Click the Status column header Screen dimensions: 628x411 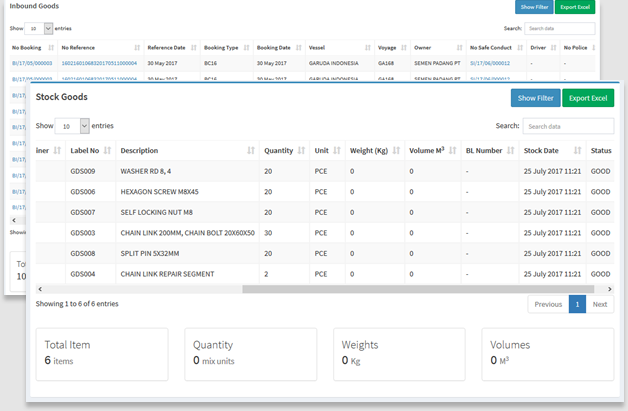(x=600, y=151)
